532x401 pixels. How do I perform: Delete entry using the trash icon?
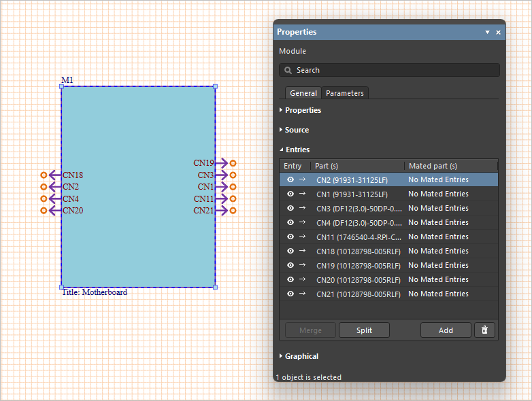[x=484, y=330]
